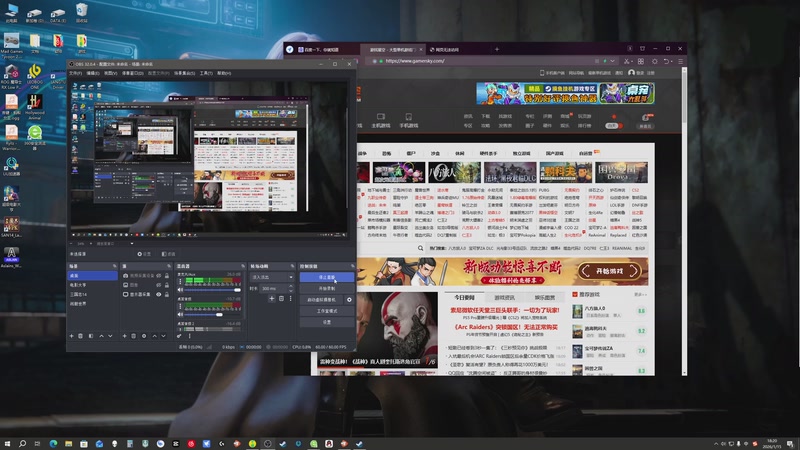Pop out the OBS Scenes dock via header icon
This screenshot has width=800, height=450.
[x=114, y=266]
